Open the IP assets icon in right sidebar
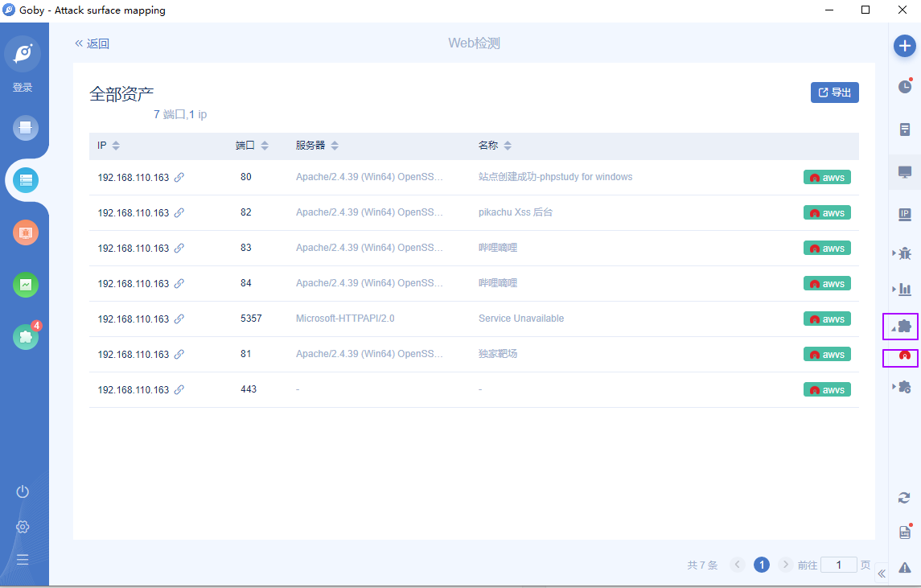This screenshot has width=921, height=588. pos(905,215)
